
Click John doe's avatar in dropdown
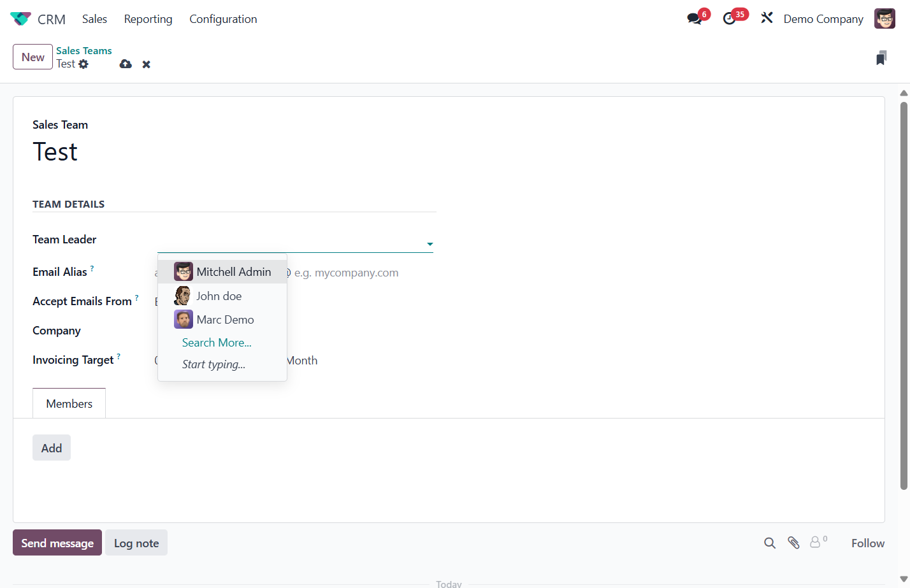click(184, 296)
